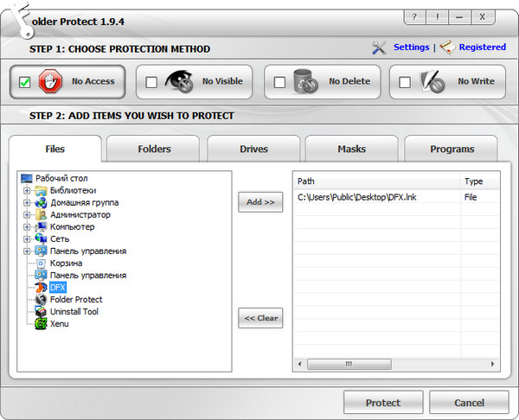Click the << Clear button
The image size is (519, 420).
tap(260, 318)
